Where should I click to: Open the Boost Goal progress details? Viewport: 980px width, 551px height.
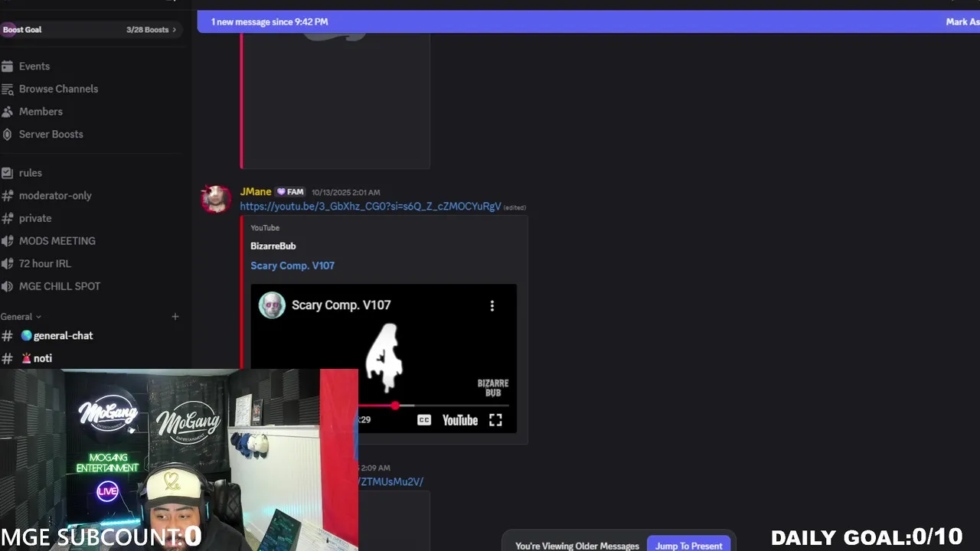point(92,30)
